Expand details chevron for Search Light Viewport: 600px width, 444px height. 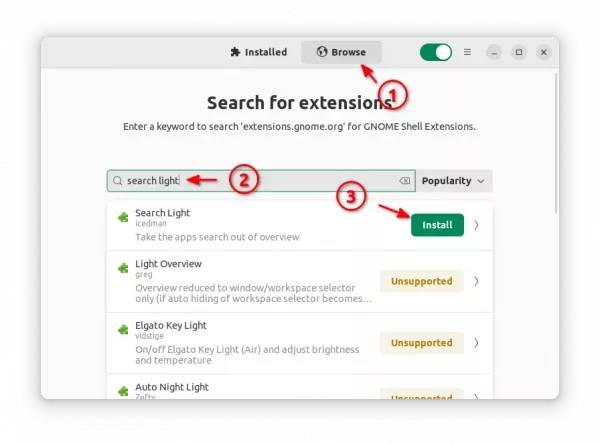[x=476, y=225]
